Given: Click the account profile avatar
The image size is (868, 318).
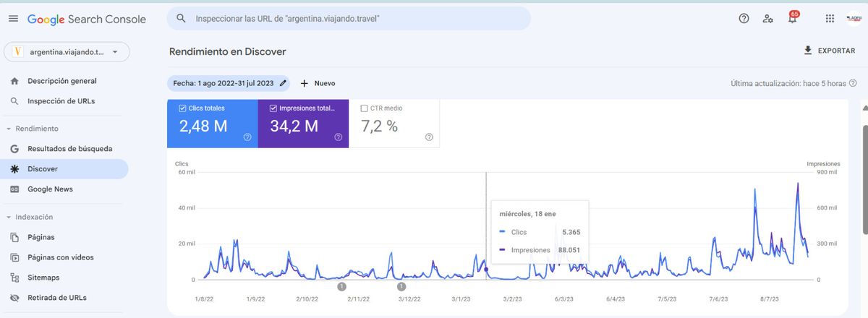Looking at the screenshot, I should point(854,19).
